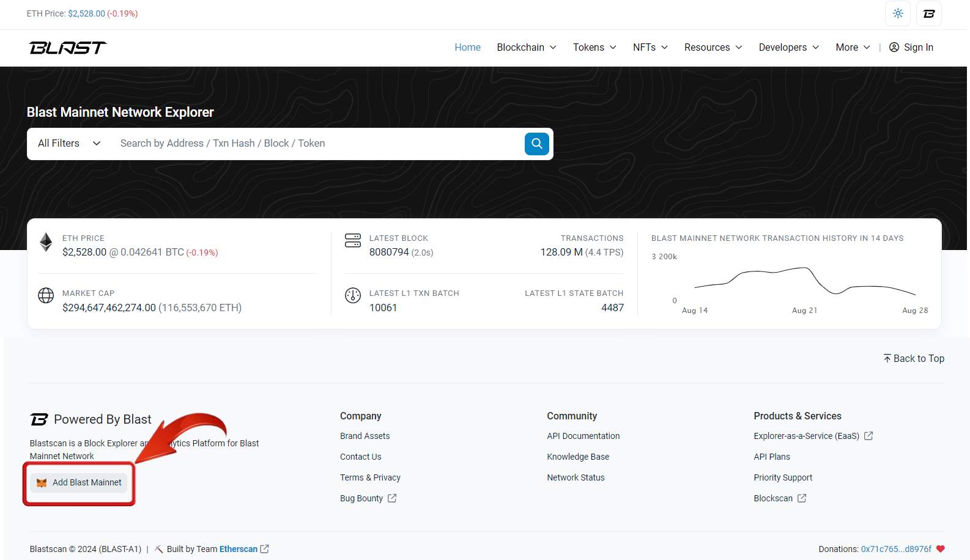Expand the Resources menu
The width and height of the screenshot is (970, 560).
pyautogui.click(x=713, y=47)
